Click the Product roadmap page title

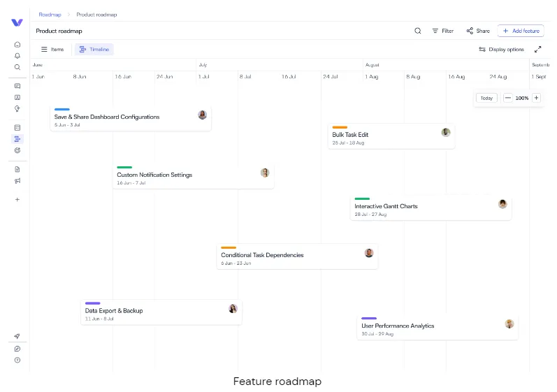[x=59, y=31]
